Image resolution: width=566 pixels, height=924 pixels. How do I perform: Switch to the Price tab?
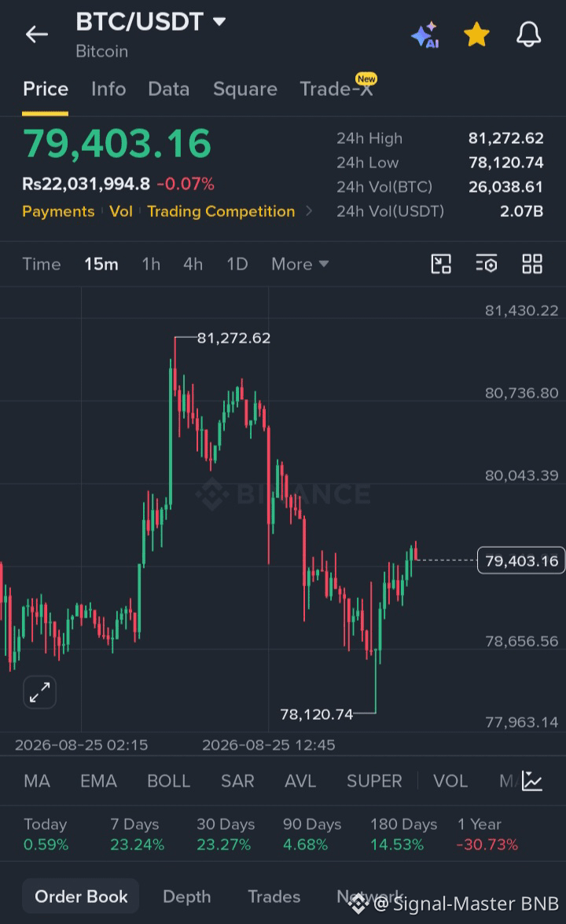tap(46, 89)
